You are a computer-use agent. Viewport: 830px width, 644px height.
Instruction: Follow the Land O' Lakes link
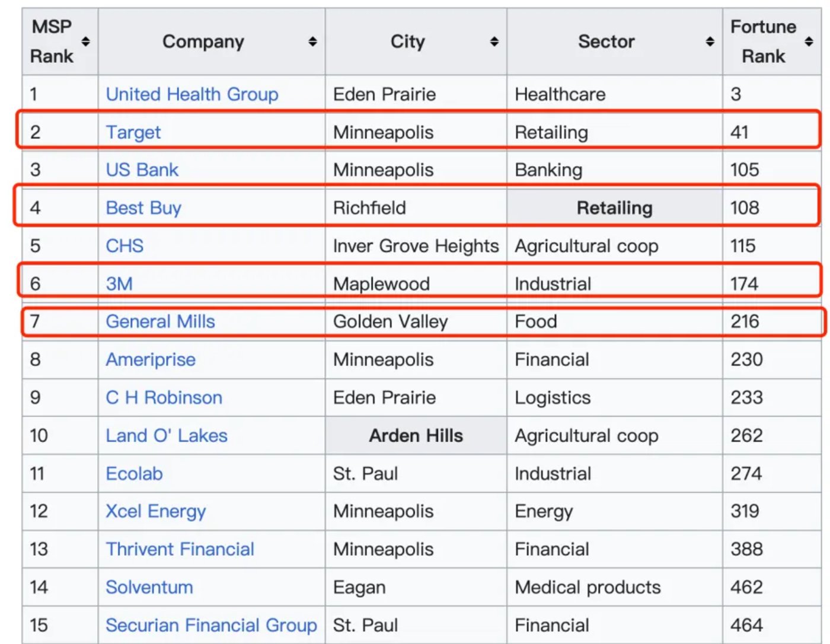[x=166, y=436]
